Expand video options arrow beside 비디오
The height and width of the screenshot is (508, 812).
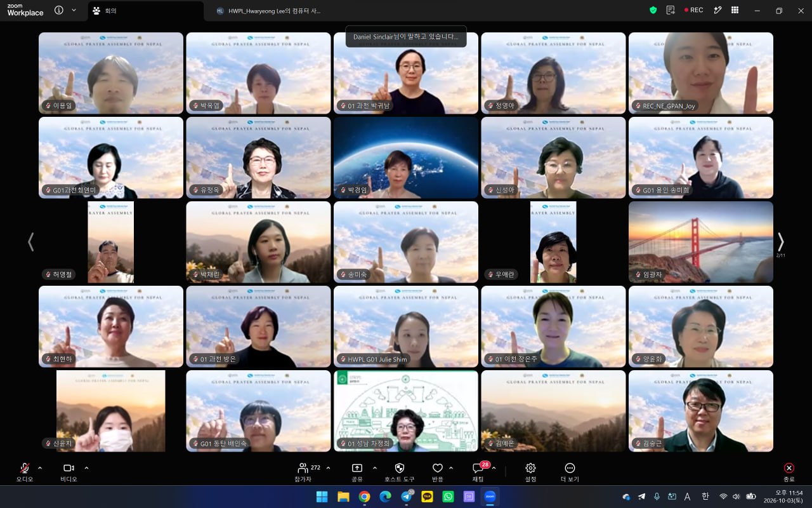coord(86,468)
